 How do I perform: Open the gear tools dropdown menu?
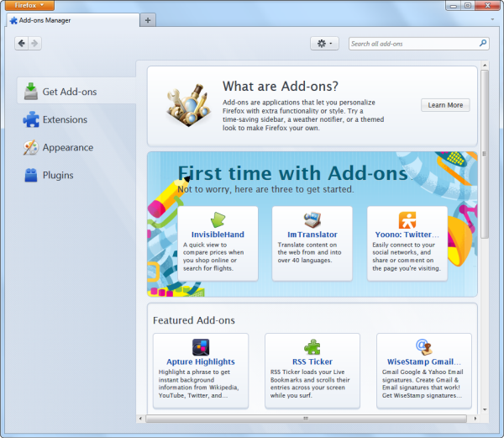coord(324,44)
